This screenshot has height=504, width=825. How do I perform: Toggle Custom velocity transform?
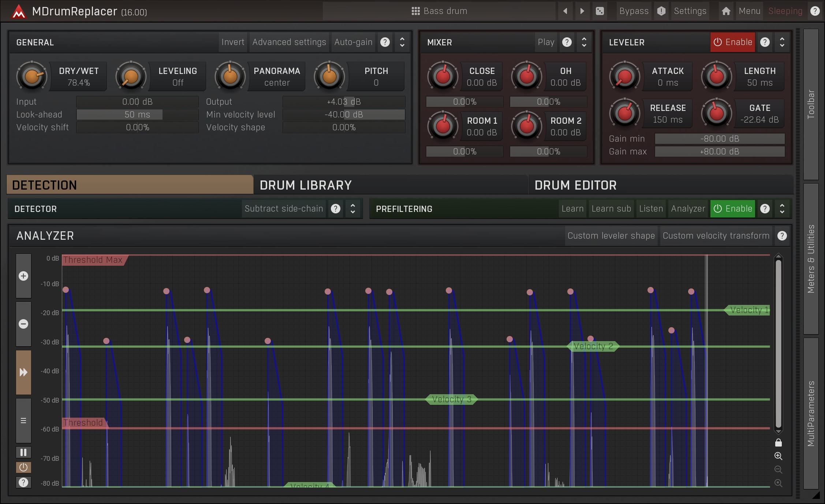[716, 236]
